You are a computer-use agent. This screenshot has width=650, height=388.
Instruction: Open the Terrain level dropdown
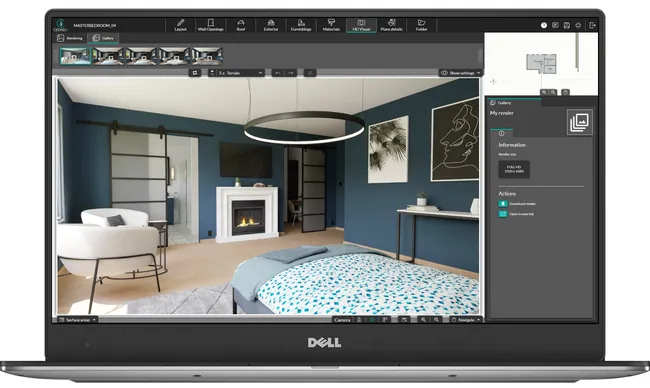point(236,73)
